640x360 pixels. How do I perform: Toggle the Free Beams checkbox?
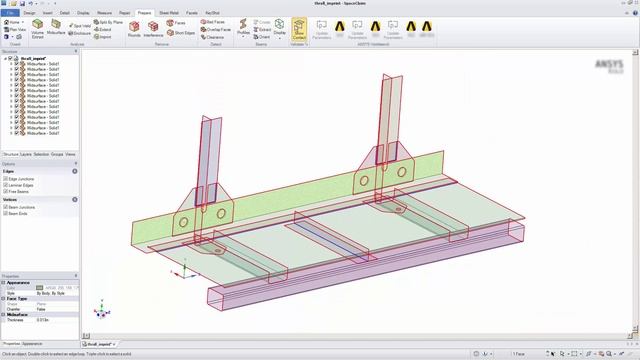[6, 191]
